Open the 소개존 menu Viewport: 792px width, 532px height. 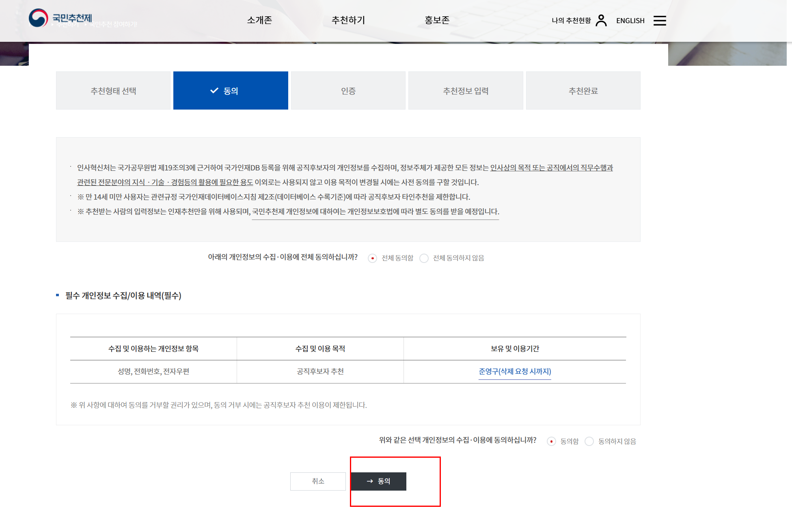click(259, 19)
